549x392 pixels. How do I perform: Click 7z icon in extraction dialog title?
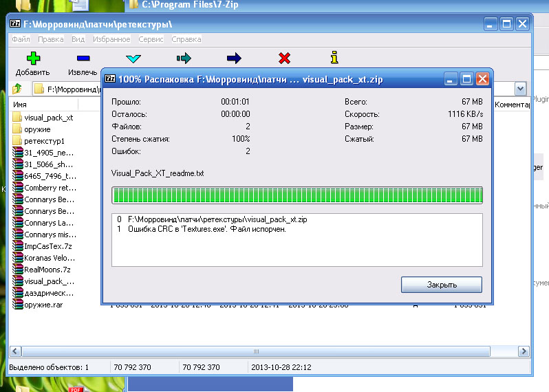[110, 78]
